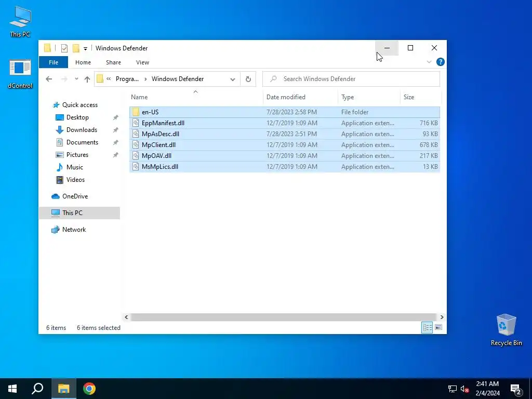Sort by the Date modified column
This screenshot has width=532, height=399.
point(286,97)
